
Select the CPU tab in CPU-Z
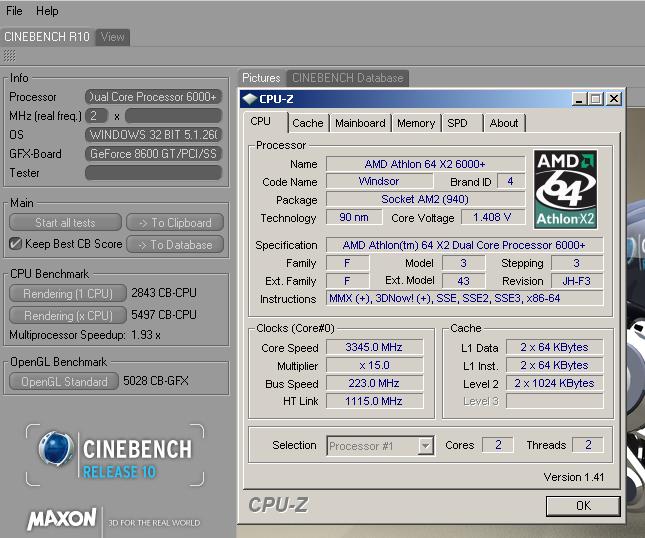[x=260, y=121]
